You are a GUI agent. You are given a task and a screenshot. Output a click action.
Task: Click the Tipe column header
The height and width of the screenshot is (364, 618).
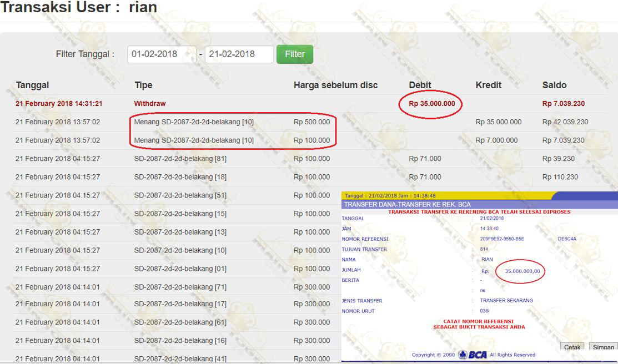(143, 85)
